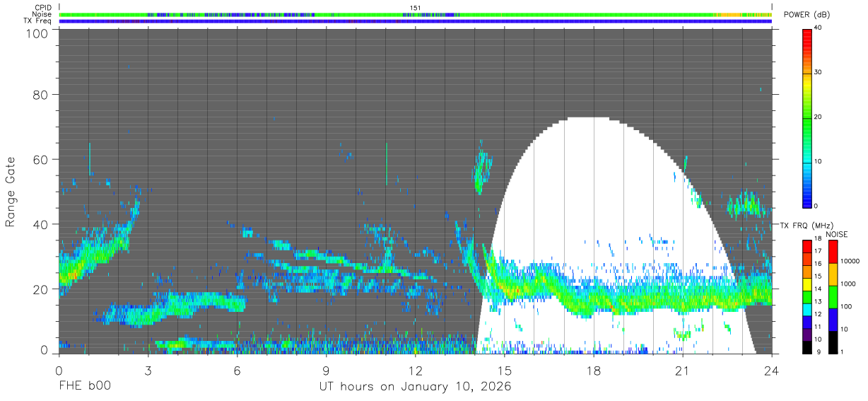Click the 16 label on the TX FRQ legend
The image size is (868, 401).
tap(818, 263)
